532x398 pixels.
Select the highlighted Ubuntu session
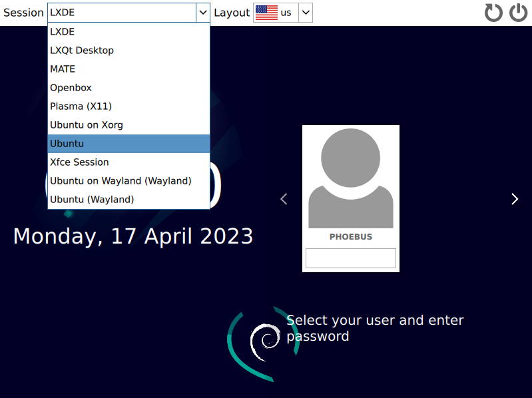click(x=129, y=143)
